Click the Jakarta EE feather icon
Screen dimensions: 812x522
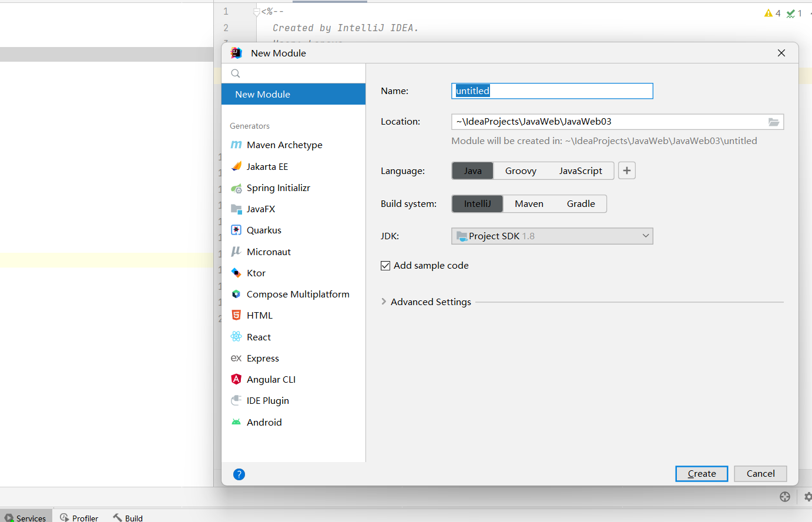pos(236,166)
